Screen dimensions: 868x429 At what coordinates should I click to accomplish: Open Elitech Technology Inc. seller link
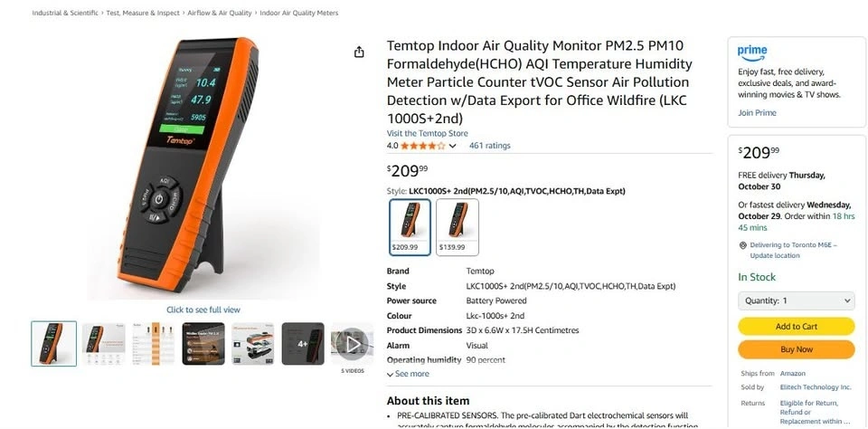point(816,387)
